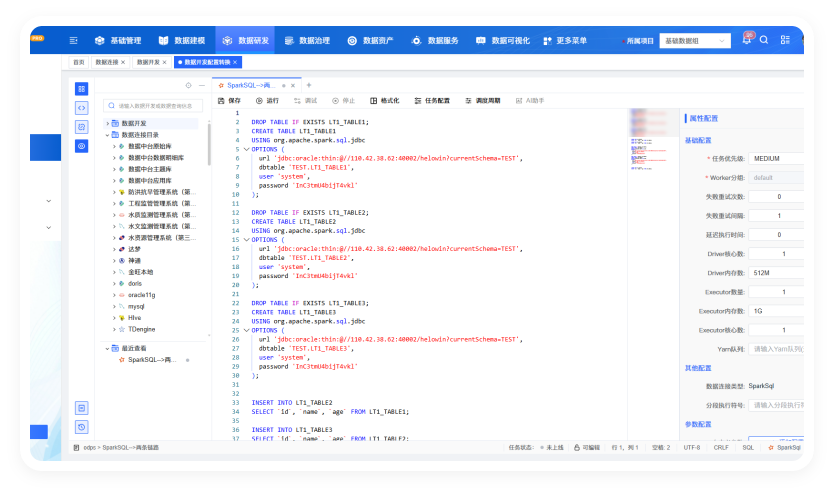
Task: Click the Yarn队列 input field
Action: point(776,349)
